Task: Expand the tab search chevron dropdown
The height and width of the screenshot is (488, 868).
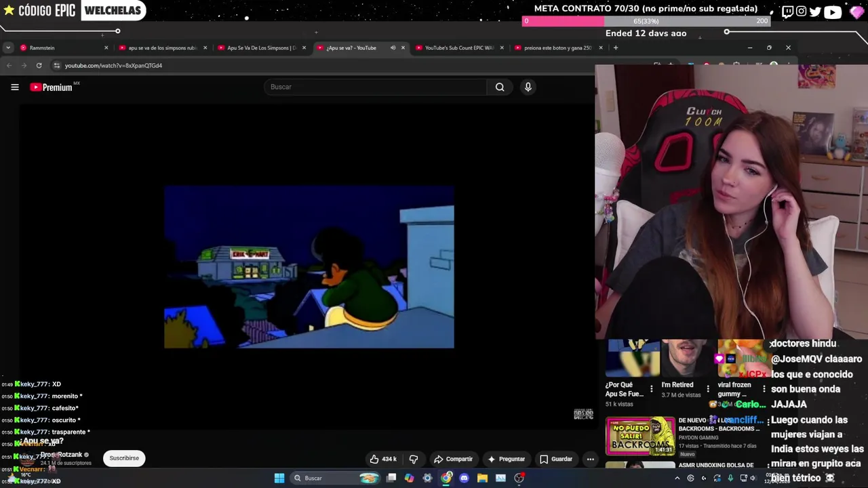Action: point(7,47)
